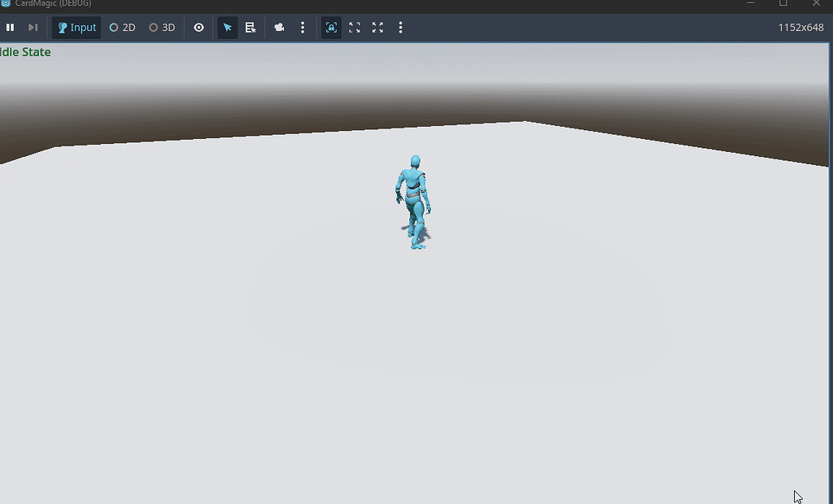Select the 3D camera mode

pos(161,27)
